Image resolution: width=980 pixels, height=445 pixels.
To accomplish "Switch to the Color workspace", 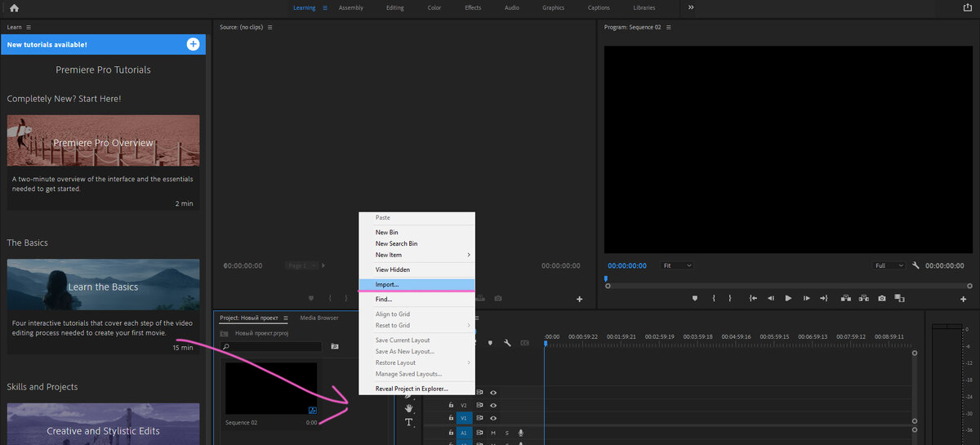I will pyautogui.click(x=434, y=7).
